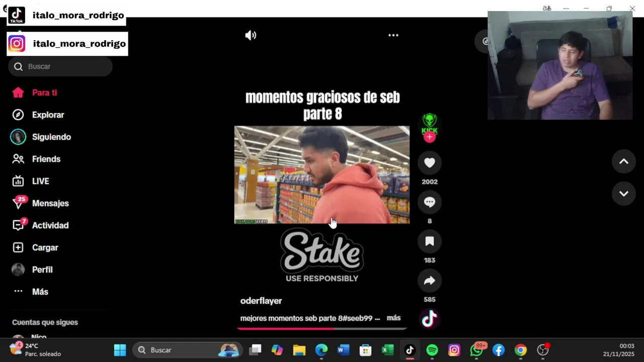Mute the TikTok video sound

251,35
